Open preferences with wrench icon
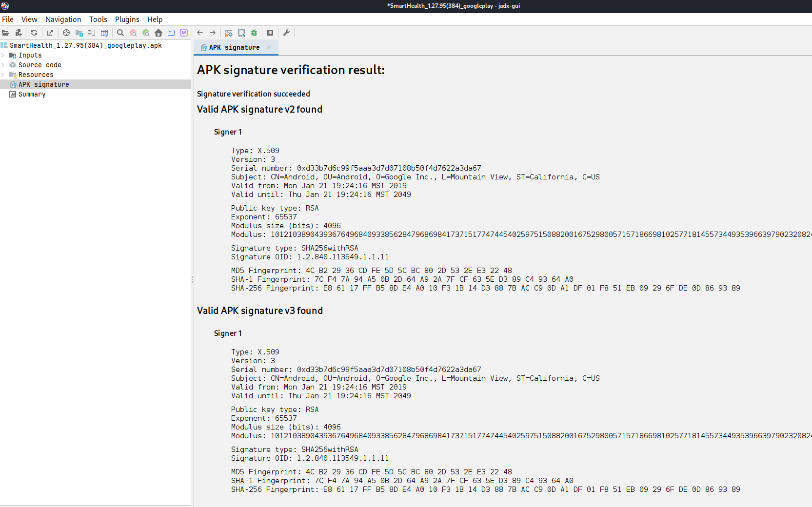The width and height of the screenshot is (812, 507). click(286, 33)
